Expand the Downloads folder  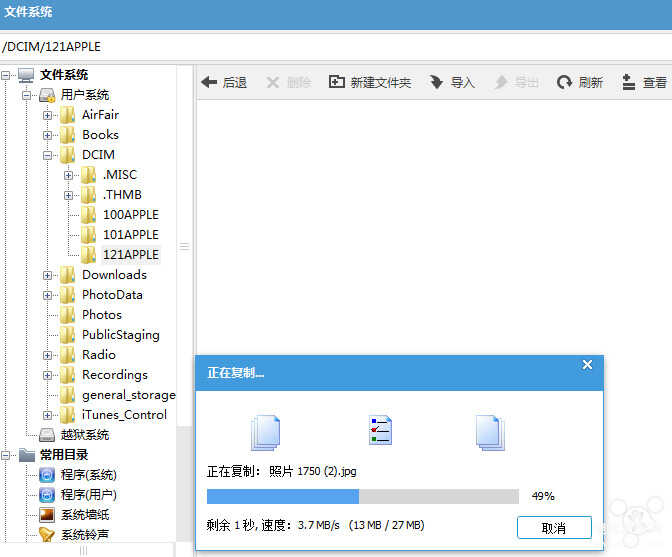pos(47,276)
